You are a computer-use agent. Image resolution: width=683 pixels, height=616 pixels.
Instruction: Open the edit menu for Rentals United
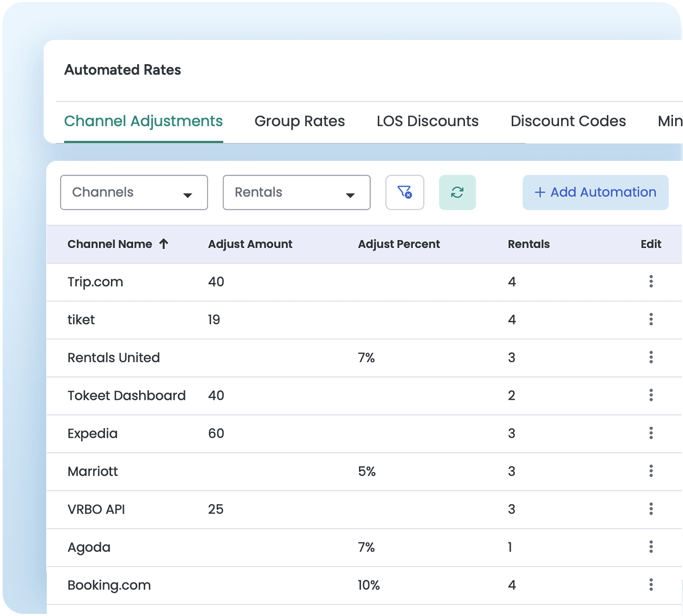(x=651, y=357)
